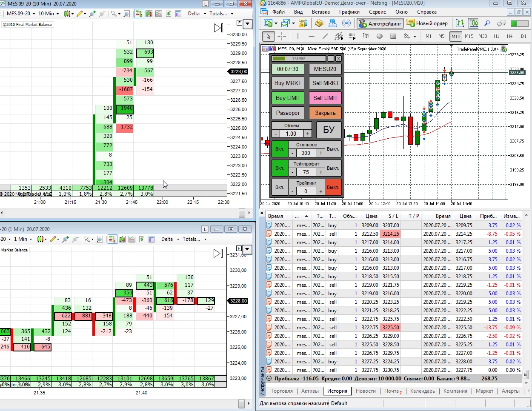This screenshot has width=532, height=411.
Task: Toggle the F button in 10 Min chart
Action: point(239,23)
